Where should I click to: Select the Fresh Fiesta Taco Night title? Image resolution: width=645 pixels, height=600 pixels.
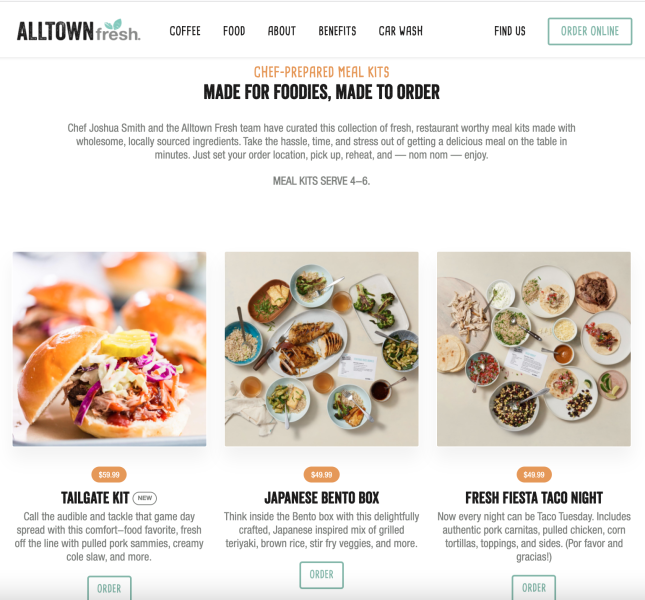coord(534,498)
